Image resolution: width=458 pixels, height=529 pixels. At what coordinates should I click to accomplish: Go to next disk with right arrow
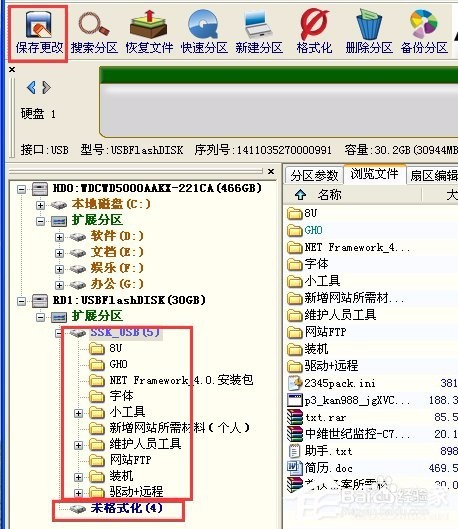[47, 88]
